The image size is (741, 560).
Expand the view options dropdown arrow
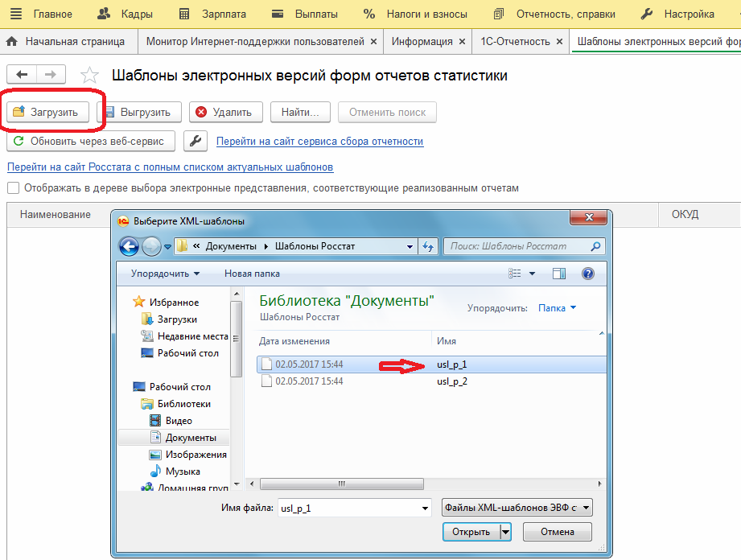point(532,274)
